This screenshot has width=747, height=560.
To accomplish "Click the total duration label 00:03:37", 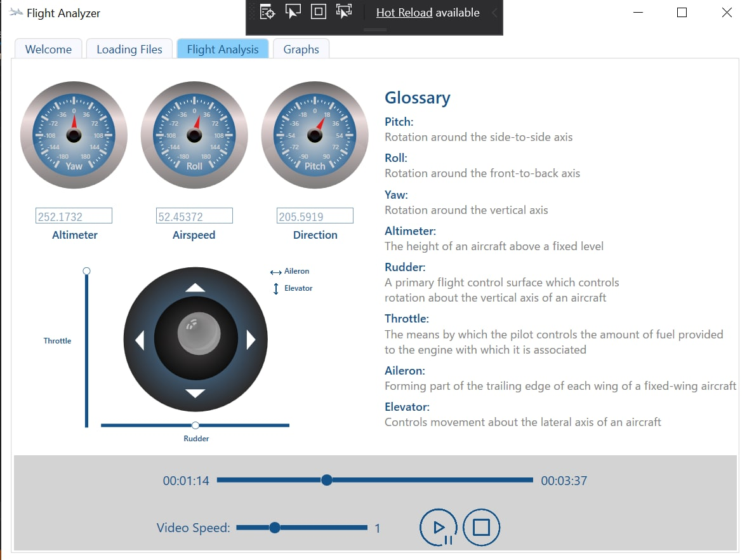I will pyautogui.click(x=564, y=481).
